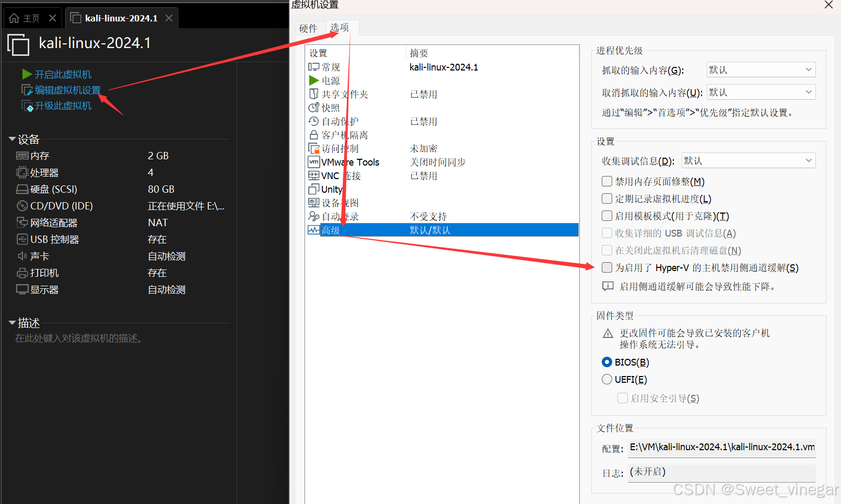Screen dimensions: 841x504
Task: Switch to the 硬件 hardware tab
Action: [x=308, y=28]
